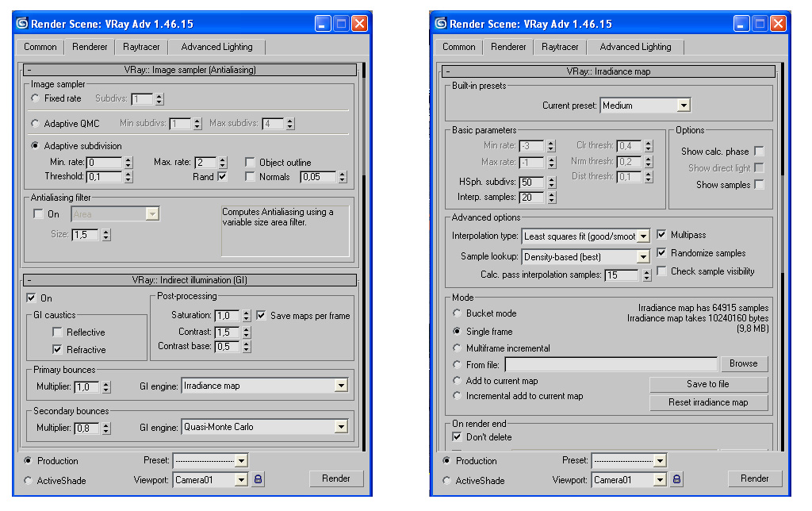This screenshot has height=511, width=812.
Task: Select Incremental add to current map
Action: point(457,395)
